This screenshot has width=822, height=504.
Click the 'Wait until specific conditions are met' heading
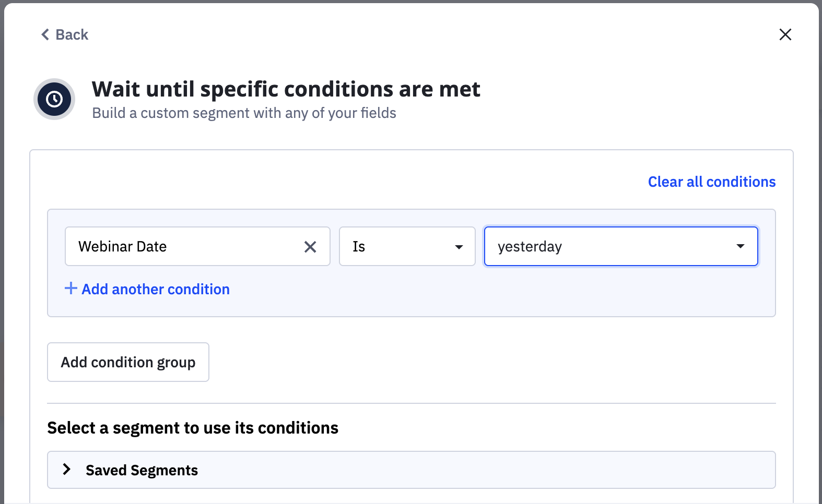(286, 89)
